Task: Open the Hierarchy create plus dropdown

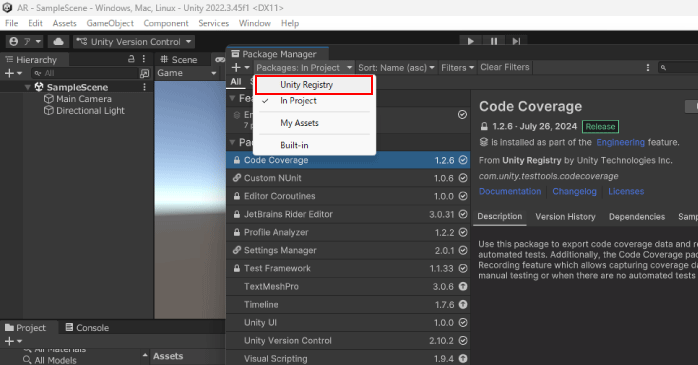Action: (13, 73)
